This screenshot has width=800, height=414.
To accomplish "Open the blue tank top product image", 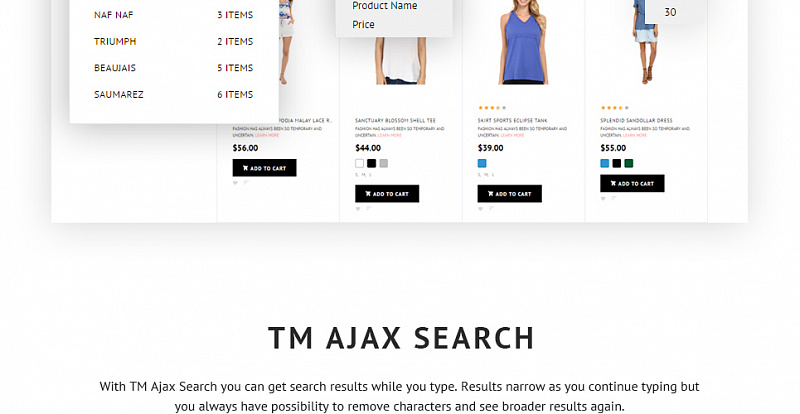I will pos(523,42).
